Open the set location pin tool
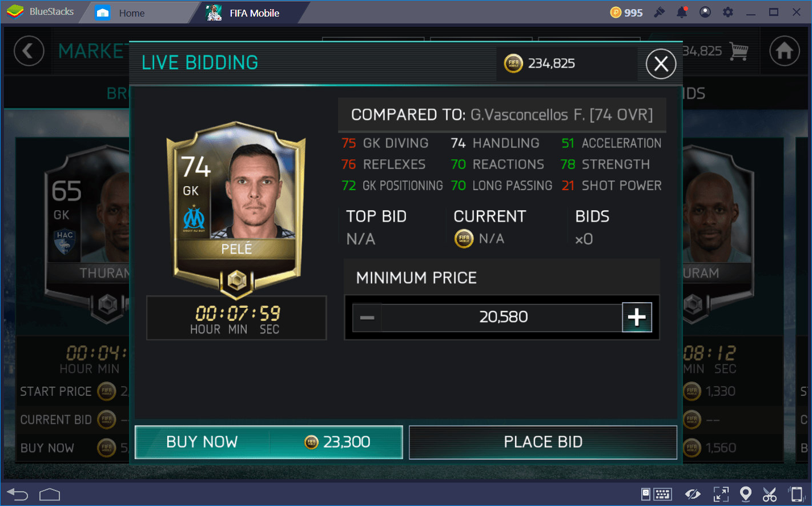Viewport: 812px width, 506px height. tap(745, 494)
